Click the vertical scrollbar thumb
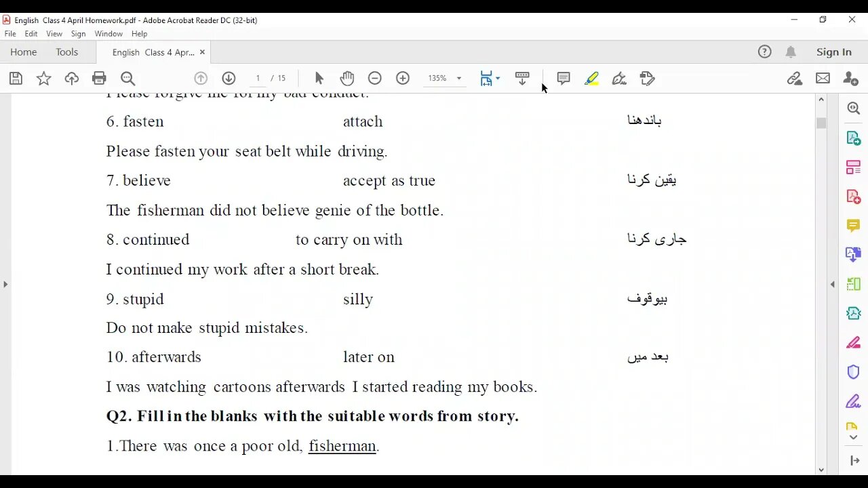 click(821, 123)
